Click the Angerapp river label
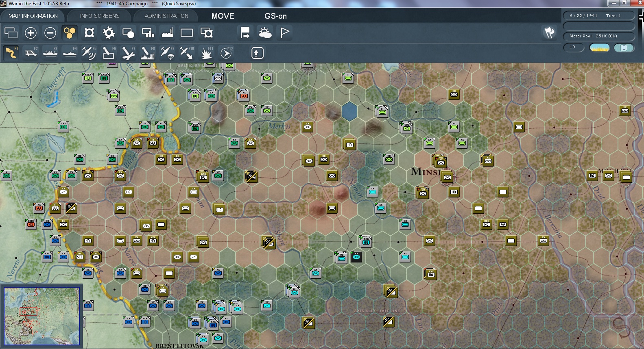 point(56,80)
